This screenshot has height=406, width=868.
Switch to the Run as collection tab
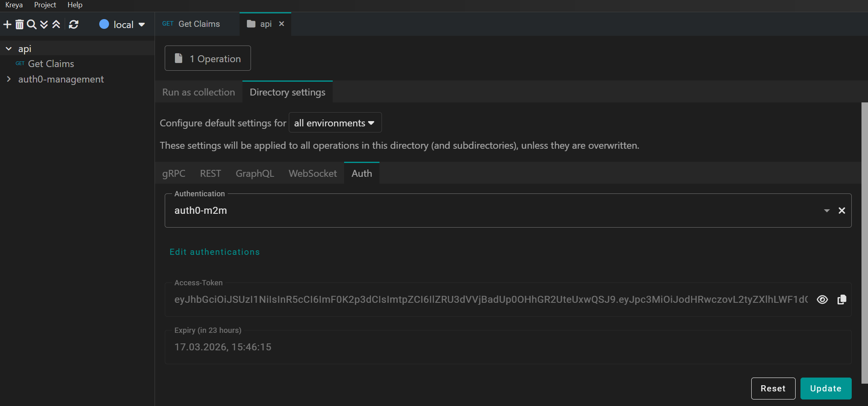tap(198, 92)
